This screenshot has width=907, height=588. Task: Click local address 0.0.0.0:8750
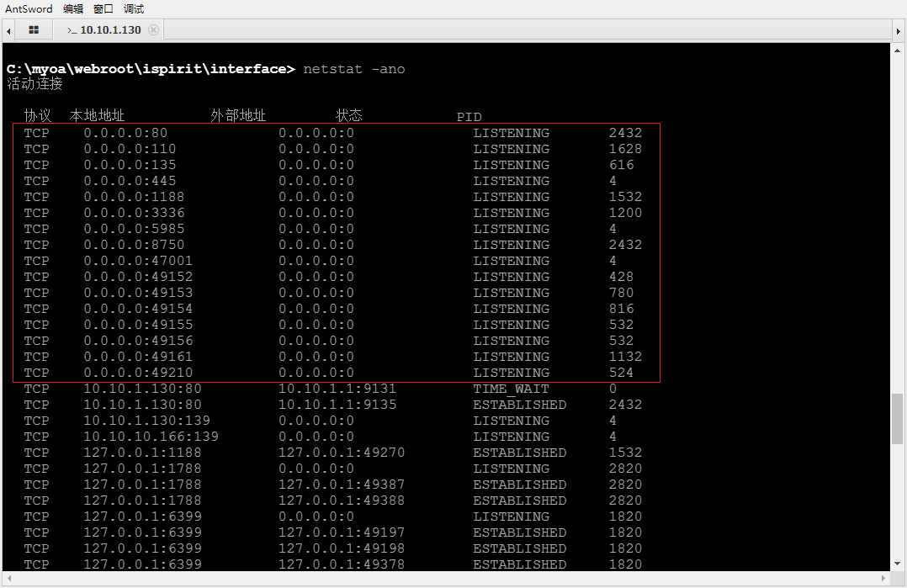pos(135,245)
